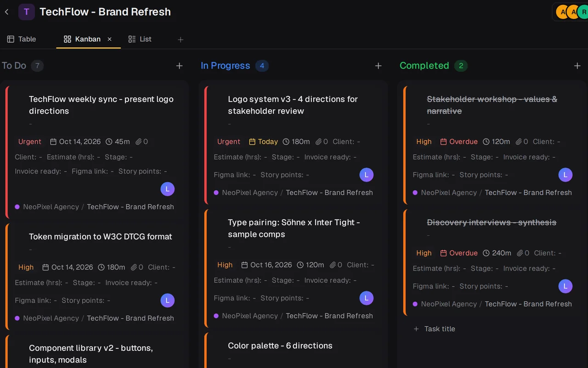The height and width of the screenshot is (368, 588).
Task: Click the 45m duration on weekly sync card
Action: tap(118, 142)
